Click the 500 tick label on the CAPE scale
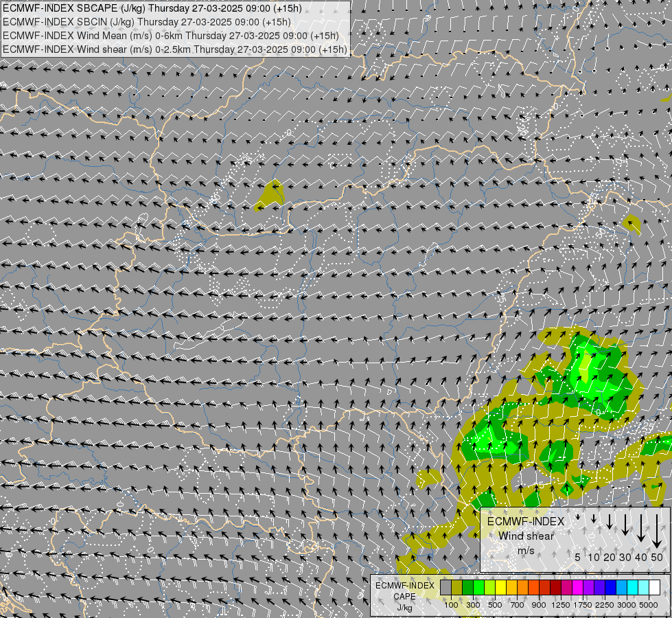 [x=495, y=605]
